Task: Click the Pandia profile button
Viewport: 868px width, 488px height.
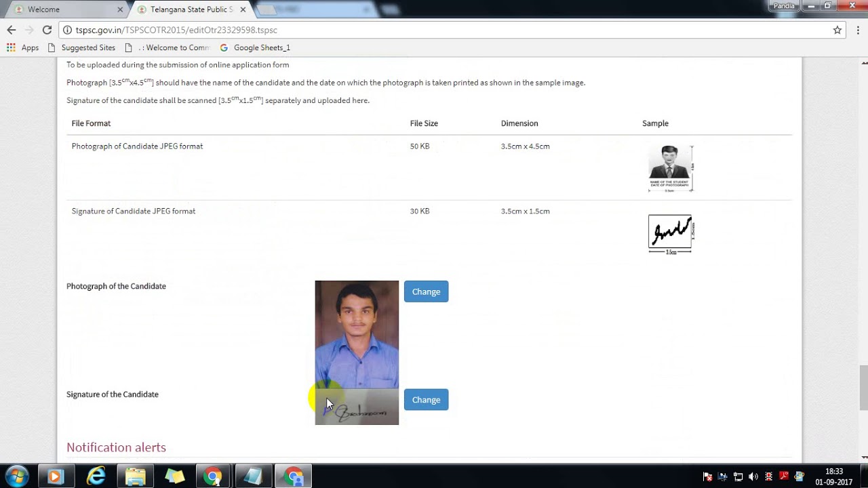Action: click(x=784, y=6)
